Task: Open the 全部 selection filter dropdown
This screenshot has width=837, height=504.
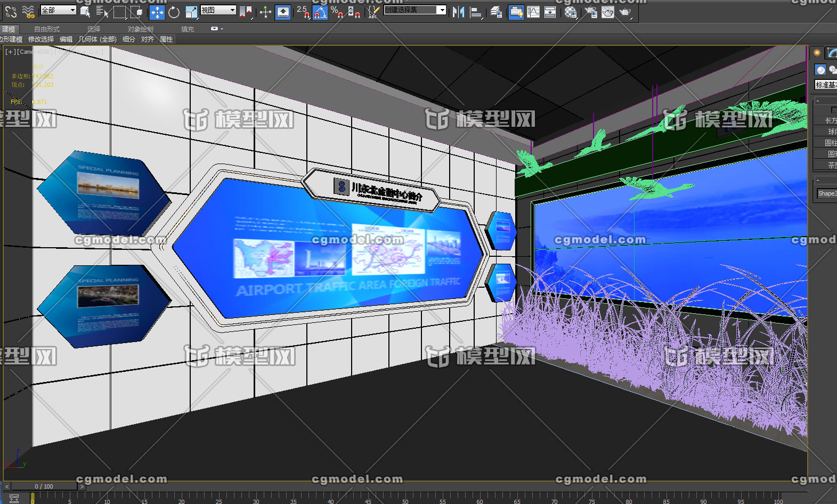Action: click(x=59, y=10)
